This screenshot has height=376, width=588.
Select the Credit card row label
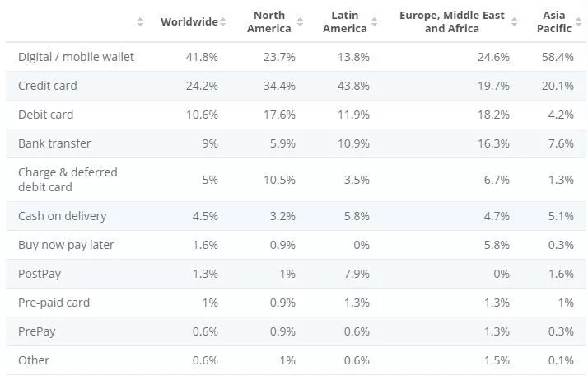[49, 86]
